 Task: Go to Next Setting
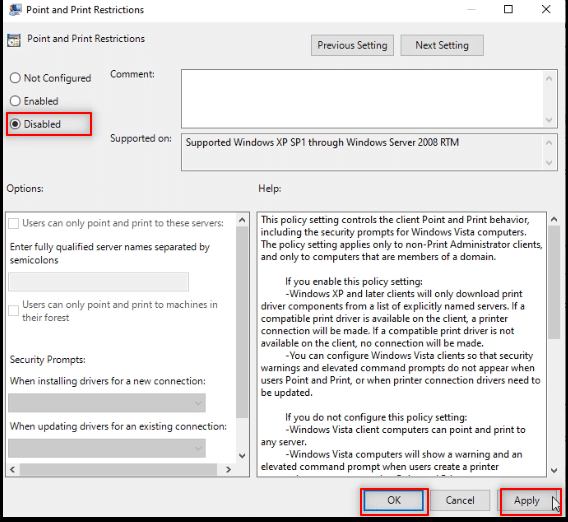click(x=442, y=45)
